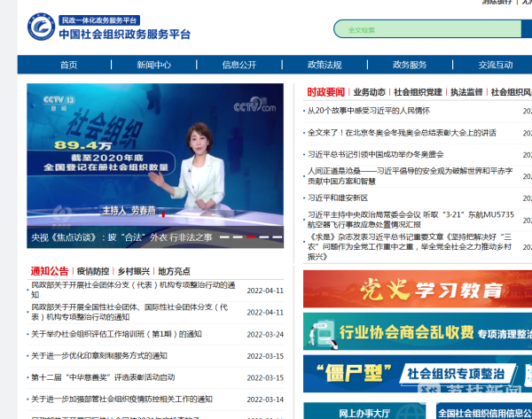This screenshot has width=532, height=419.
Task: Click the circular platform logo emblem
Action: point(41,27)
